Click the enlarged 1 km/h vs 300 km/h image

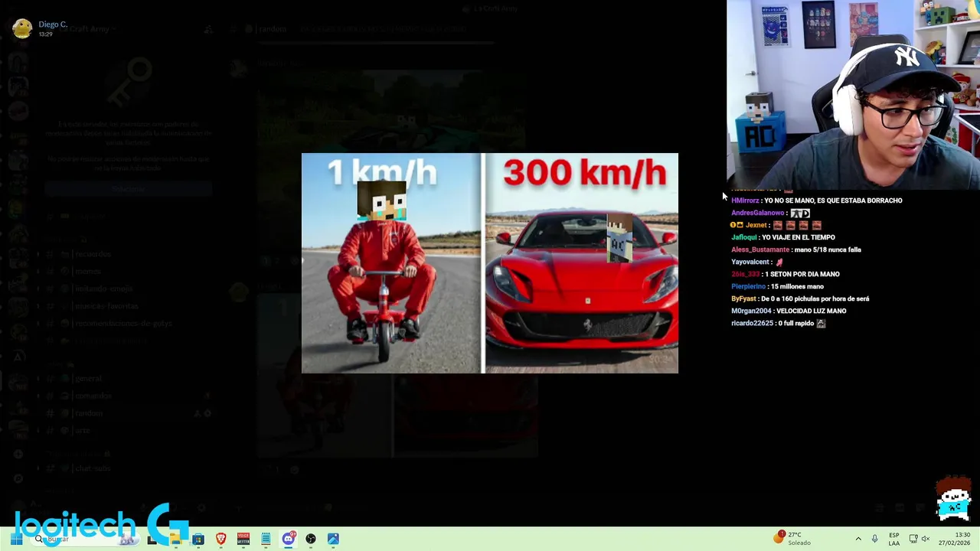click(490, 263)
